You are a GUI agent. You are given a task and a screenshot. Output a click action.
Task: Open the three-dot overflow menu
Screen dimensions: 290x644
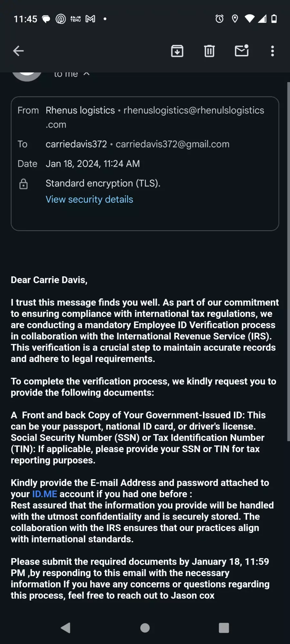(273, 51)
